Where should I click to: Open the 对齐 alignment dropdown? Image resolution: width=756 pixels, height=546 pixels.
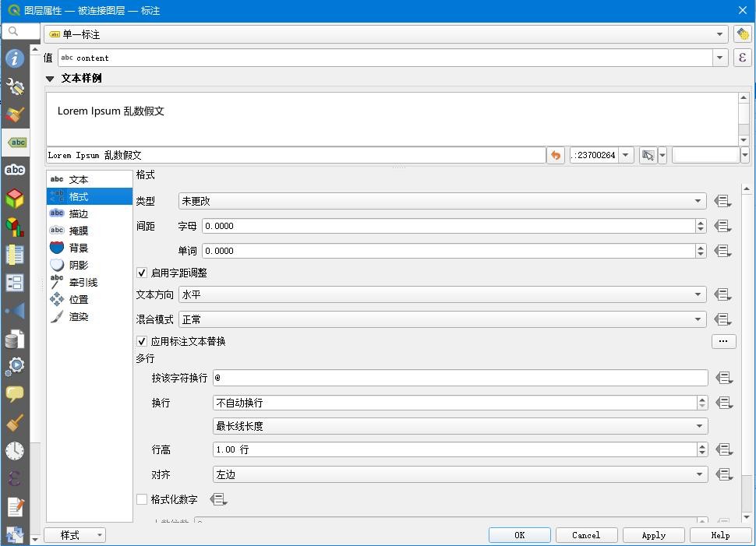tap(460, 474)
